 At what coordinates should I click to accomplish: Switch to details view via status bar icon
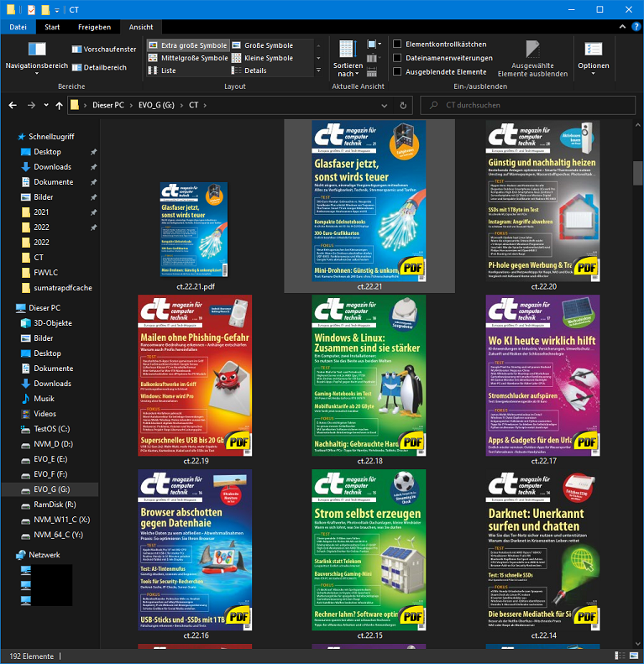click(x=620, y=656)
